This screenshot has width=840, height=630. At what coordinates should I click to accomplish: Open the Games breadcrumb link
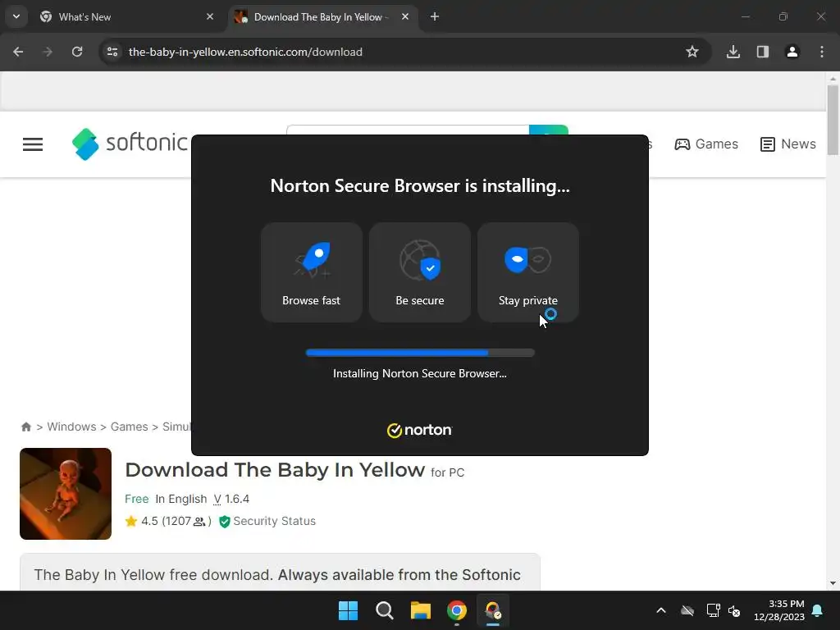(x=129, y=427)
